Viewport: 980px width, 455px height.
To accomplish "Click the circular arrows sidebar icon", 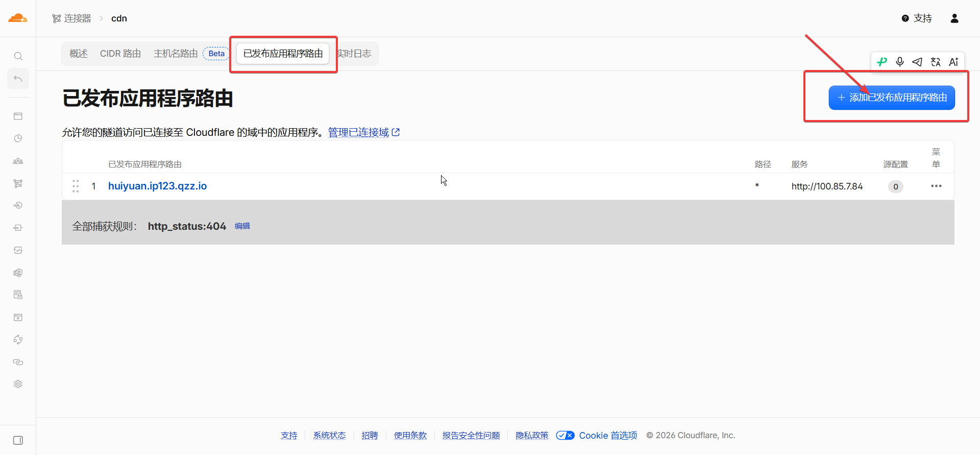I will [x=18, y=340].
